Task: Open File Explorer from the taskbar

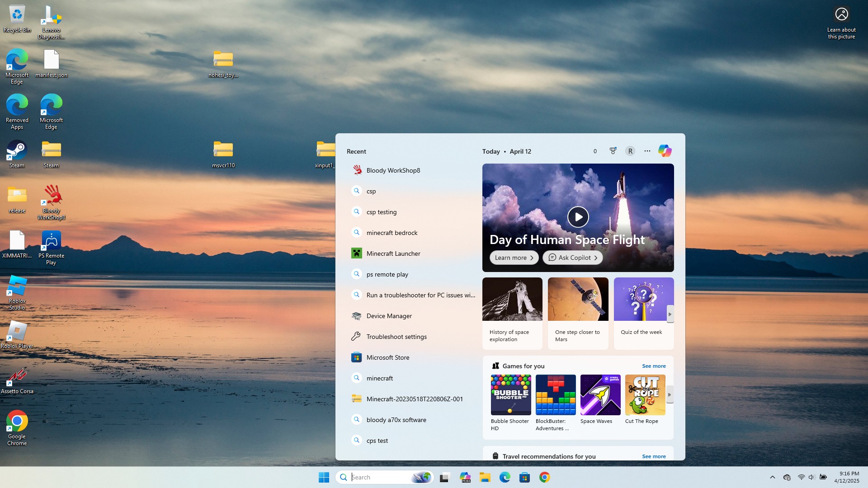Action: (485, 477)
